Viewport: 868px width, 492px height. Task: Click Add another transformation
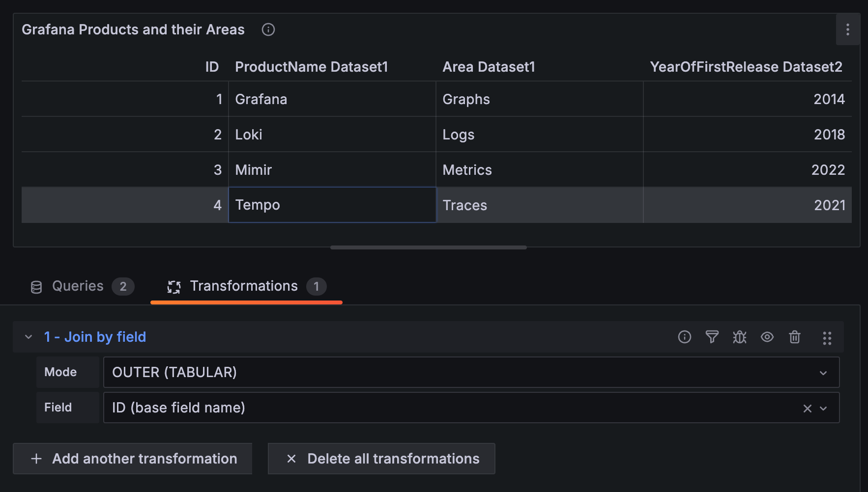[132, 459]
